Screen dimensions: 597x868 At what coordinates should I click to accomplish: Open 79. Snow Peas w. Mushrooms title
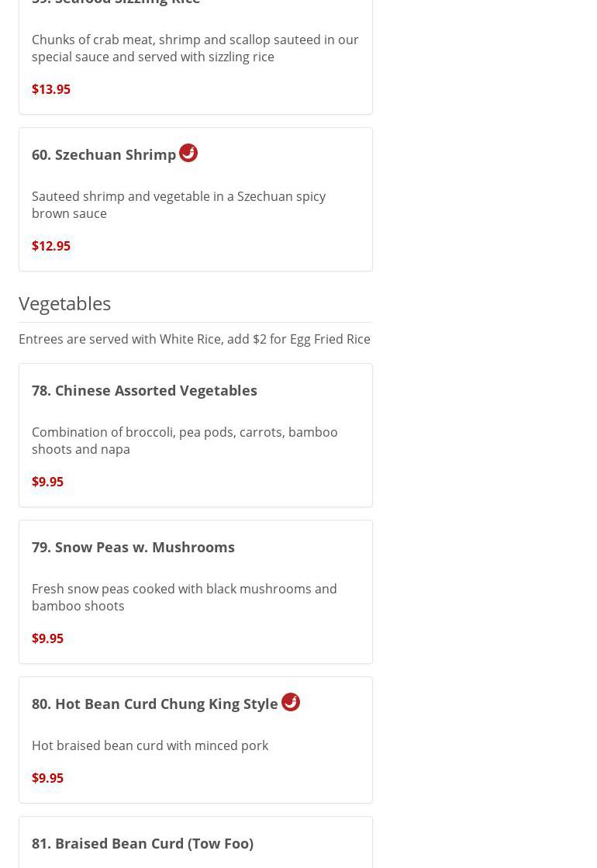133,547
